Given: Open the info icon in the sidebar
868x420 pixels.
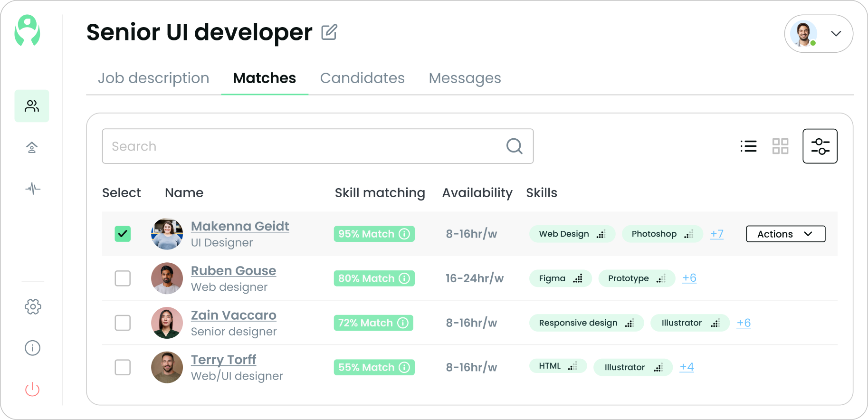Looking at the screenshot, I should coord(32,348).
